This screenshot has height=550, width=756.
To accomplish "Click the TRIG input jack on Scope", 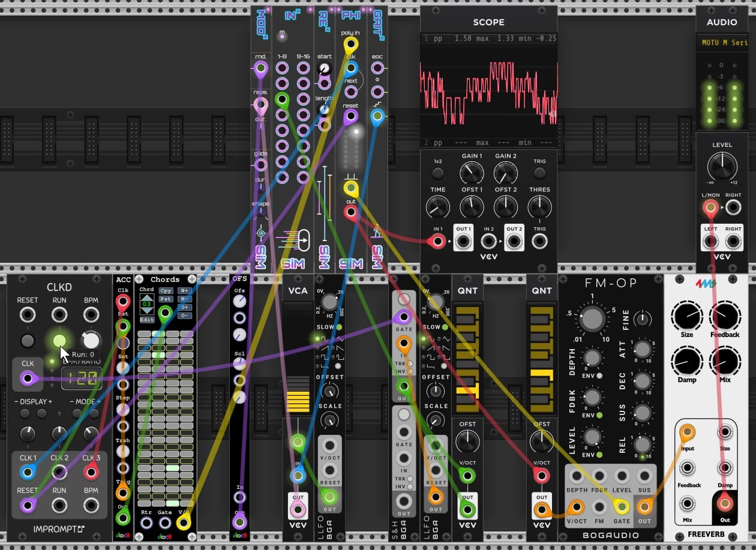I will 539,242.
